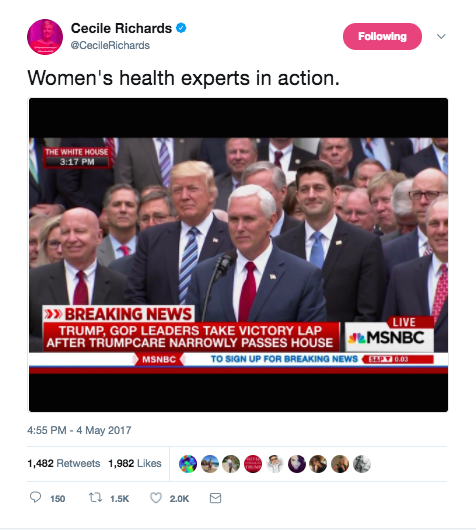This screenshot has width=476, height=530.
Task: Open the embedded MSNBC video image
Action: pos(238,255)
